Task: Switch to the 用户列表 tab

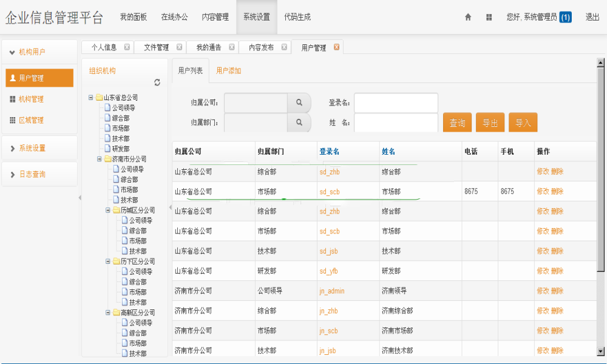Action: coord(190,71)
